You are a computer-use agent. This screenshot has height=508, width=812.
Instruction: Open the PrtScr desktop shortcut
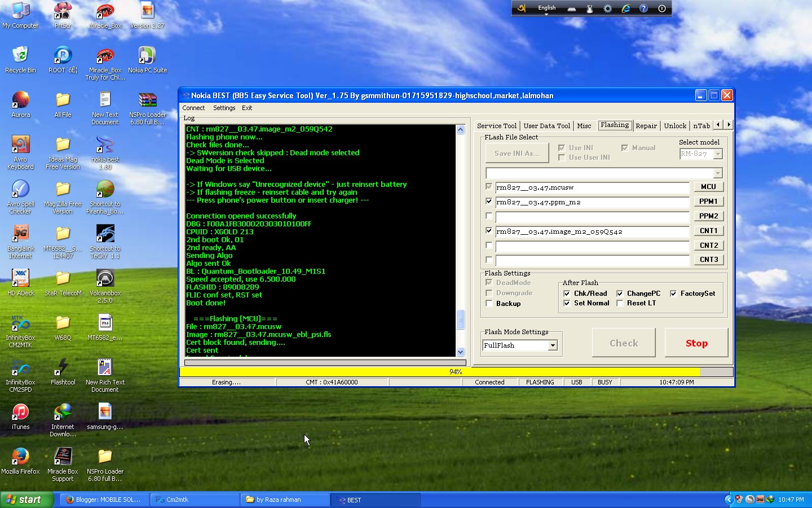coord(63,15)
